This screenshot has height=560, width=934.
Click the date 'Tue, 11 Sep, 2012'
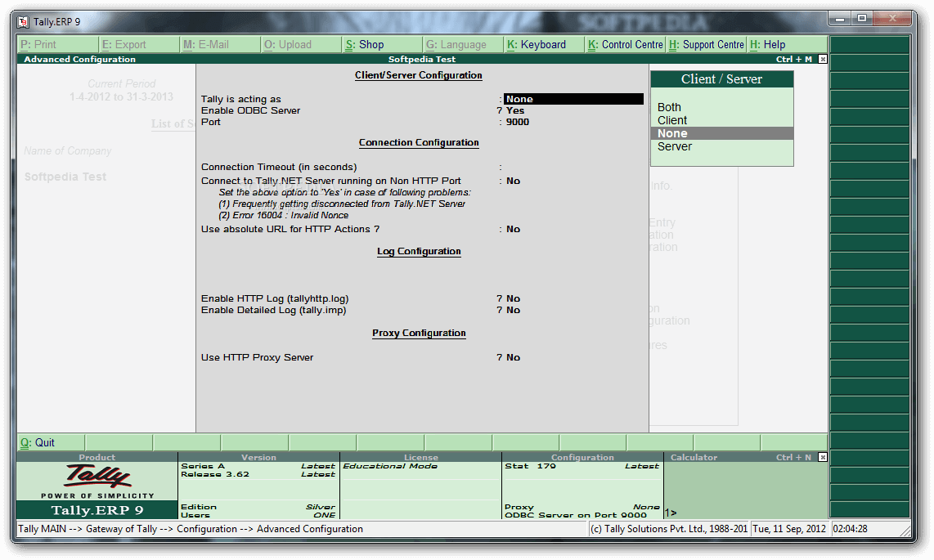(789, 529)
